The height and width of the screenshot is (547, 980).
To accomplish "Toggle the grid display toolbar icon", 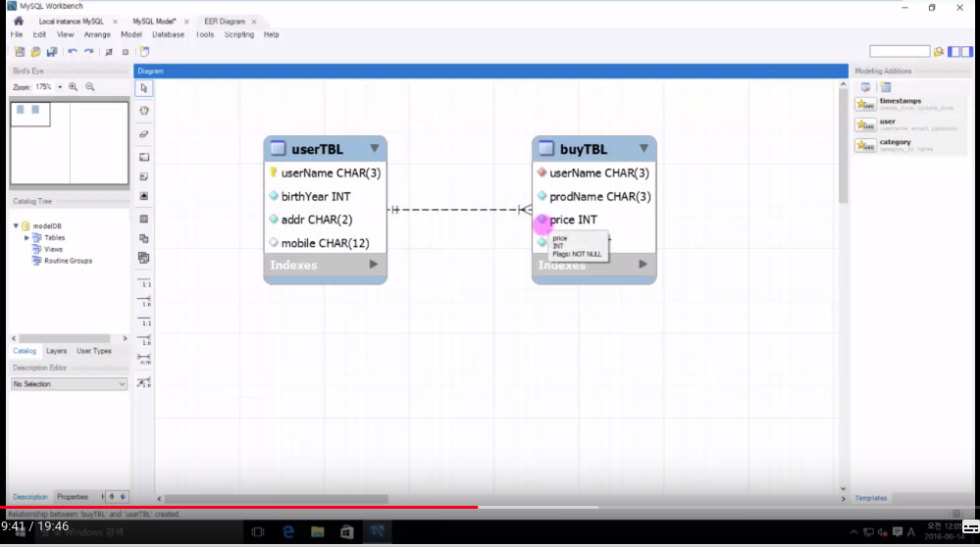I will tap(109, 52).
